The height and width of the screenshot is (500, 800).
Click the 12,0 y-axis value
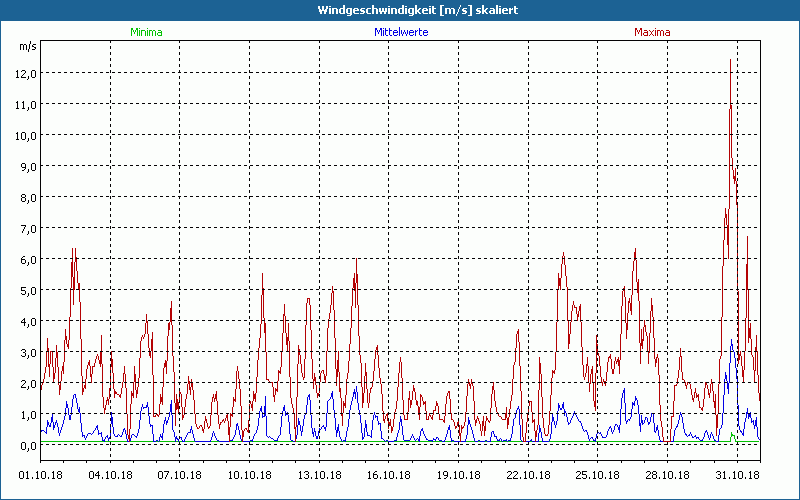(26, 73)
